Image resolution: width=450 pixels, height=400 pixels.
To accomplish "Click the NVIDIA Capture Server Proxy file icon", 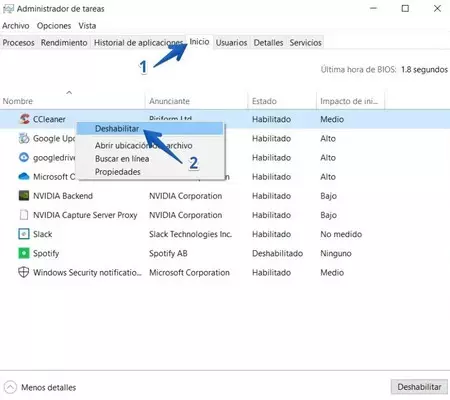I will point(24,215).
